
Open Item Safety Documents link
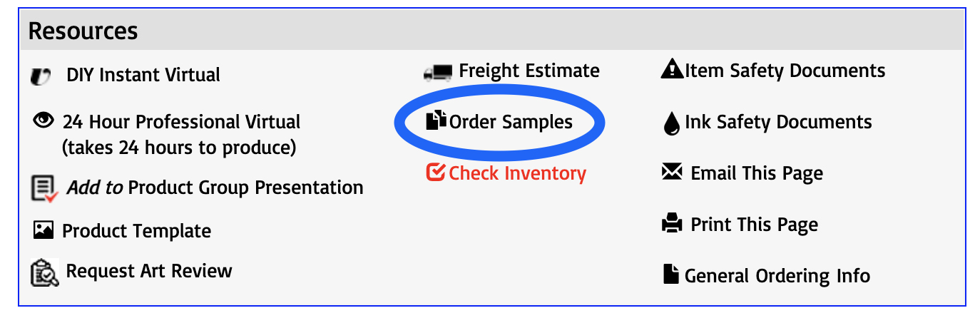(x=785, y=71)
